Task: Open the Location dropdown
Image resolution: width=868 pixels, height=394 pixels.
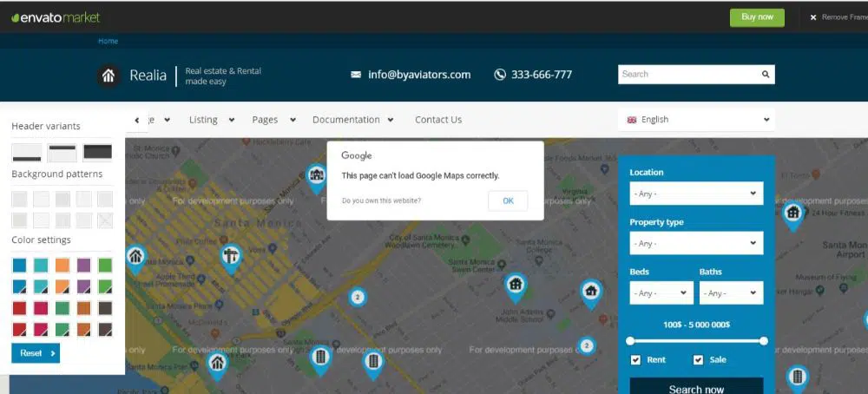Action: pos(696,194)
